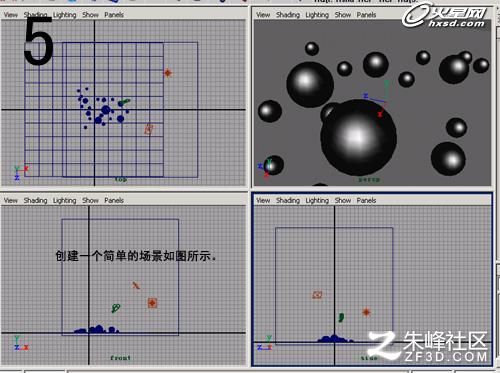Click largest sphere in perspective view
Viewport: 500px width, 373px height.
359,137
